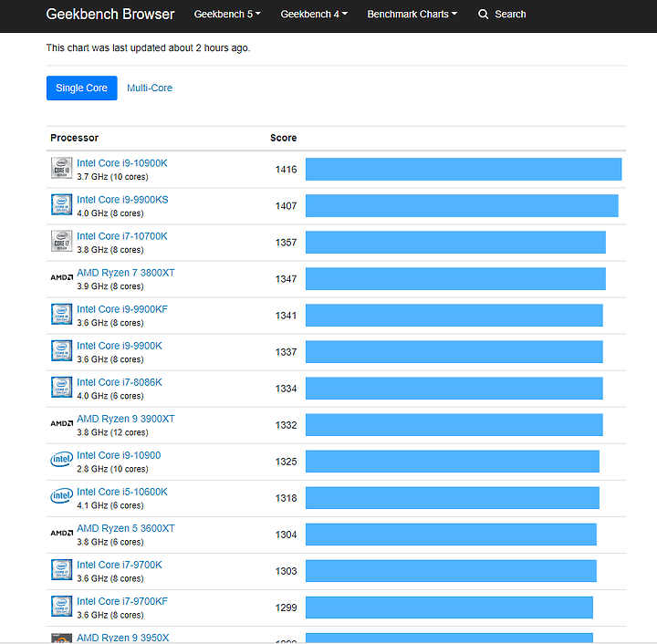Screen dimensions: 657x644
Task: Open AMD Ryzen 5 3600XT details
Action: [126, 528]
